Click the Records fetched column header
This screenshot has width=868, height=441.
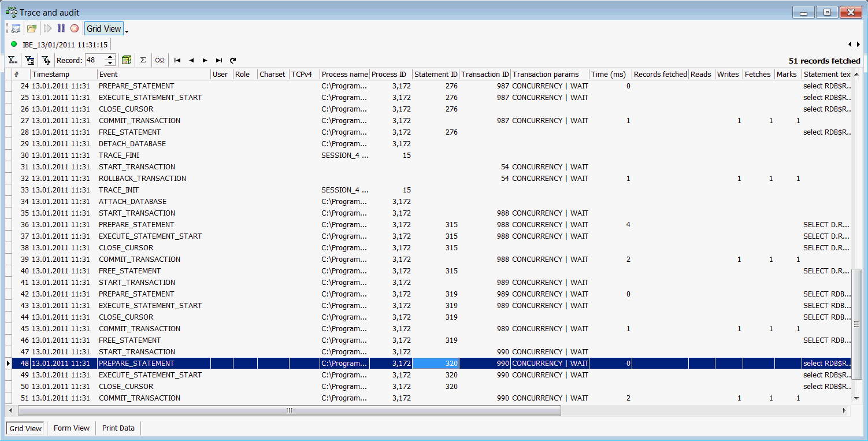pyautogui.click(x=660, y=74)
